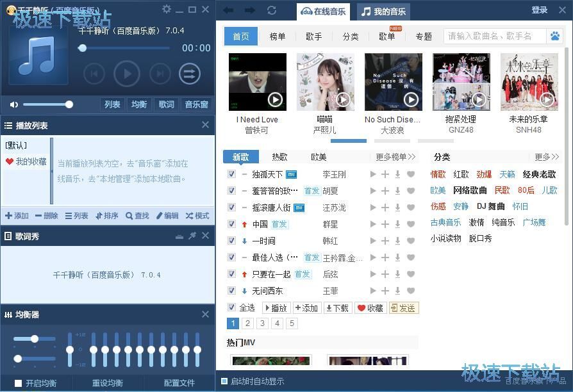
Task: Skip to the next track
Action: tap(160, 74)
